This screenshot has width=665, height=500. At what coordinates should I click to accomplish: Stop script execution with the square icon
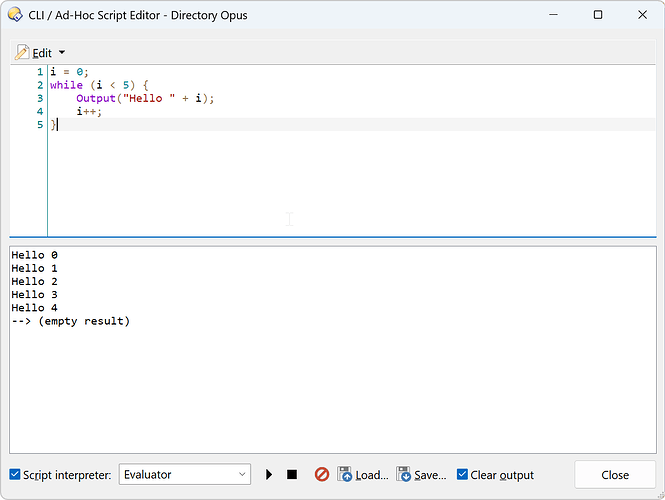[x=292, y=475]
